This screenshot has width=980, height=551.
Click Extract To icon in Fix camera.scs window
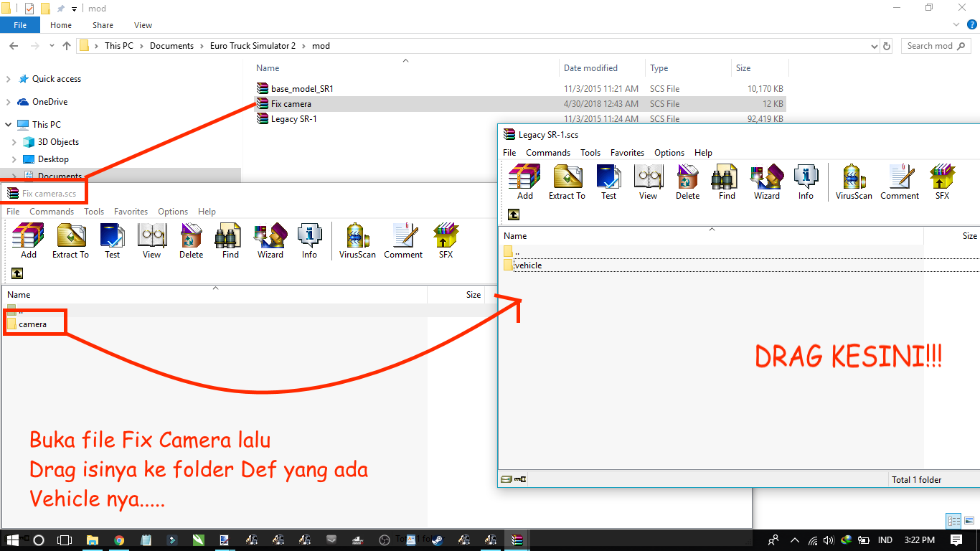pyautogui.click(x=70, y=240)
